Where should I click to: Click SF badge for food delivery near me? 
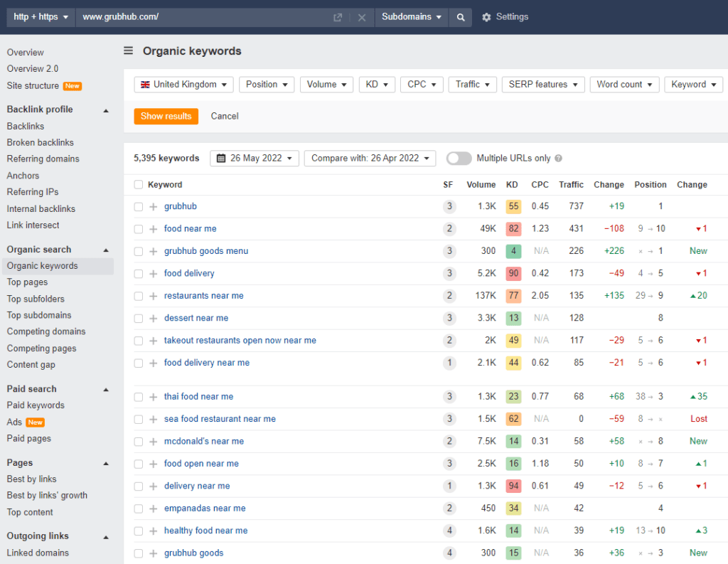pyautogui.click(x=449, y=363)
